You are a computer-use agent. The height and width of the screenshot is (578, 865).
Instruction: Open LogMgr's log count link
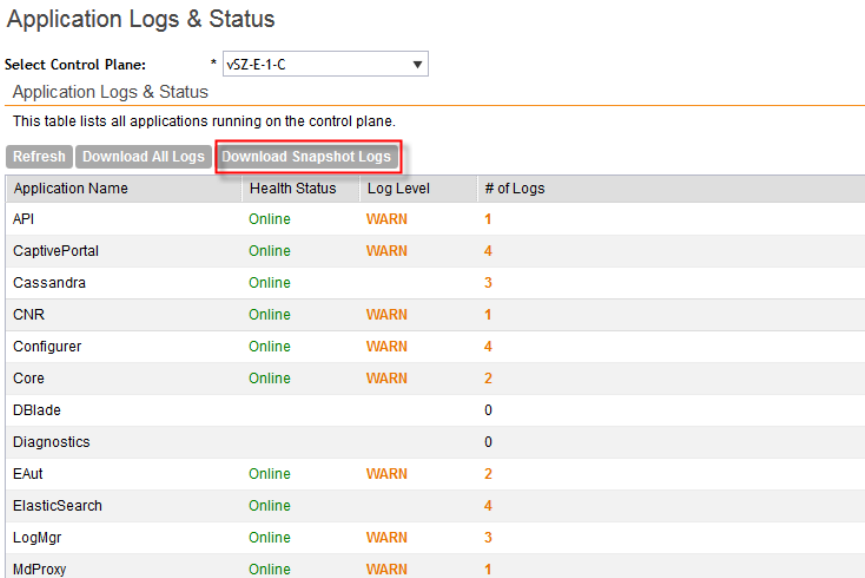[488, 538]
